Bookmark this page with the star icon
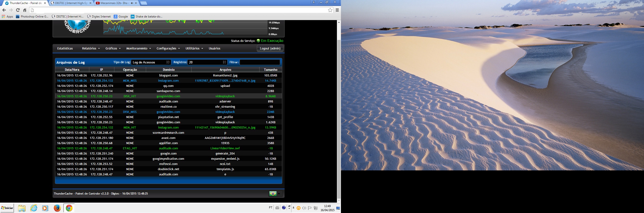 330,10
